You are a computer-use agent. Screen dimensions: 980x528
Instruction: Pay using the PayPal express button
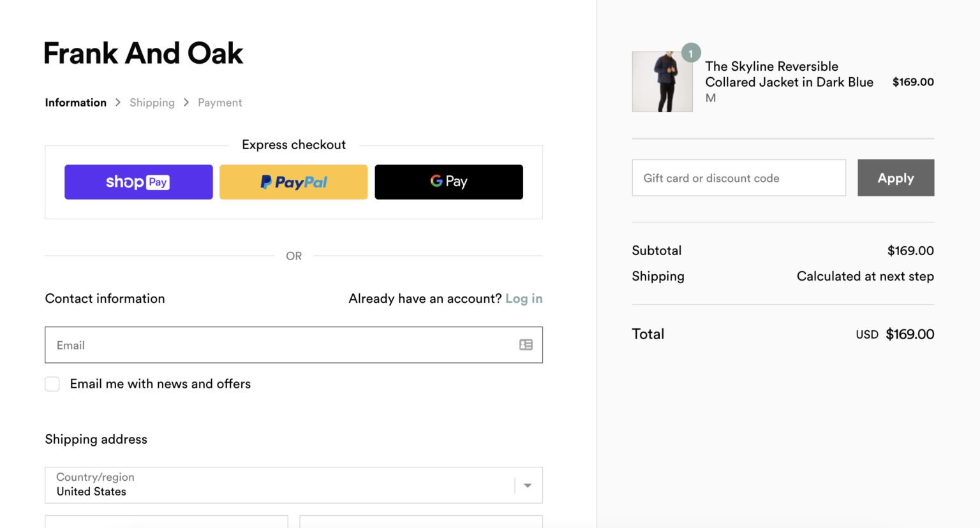click(293, 182)
